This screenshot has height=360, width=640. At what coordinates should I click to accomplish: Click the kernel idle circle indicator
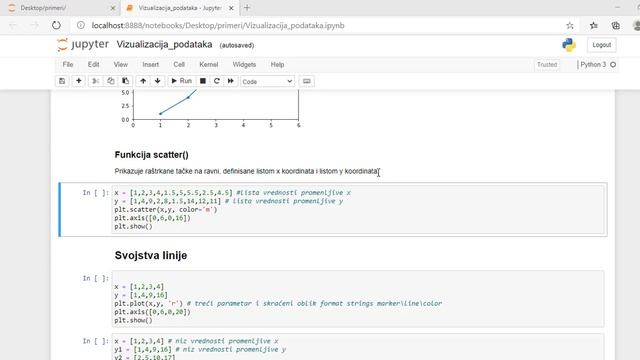613,64
